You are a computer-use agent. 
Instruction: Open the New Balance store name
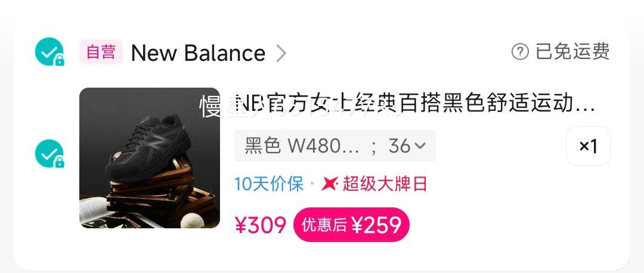(x=198, y=53)
